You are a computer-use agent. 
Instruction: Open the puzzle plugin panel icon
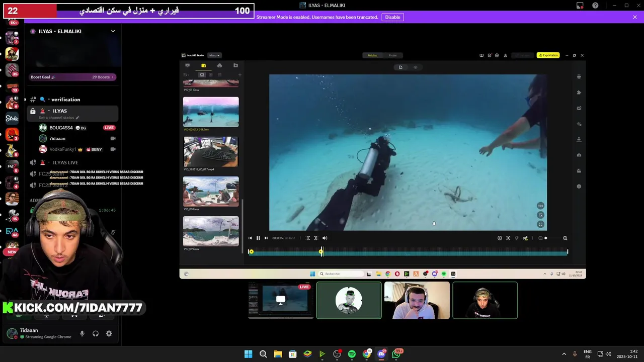coord(579,93)
